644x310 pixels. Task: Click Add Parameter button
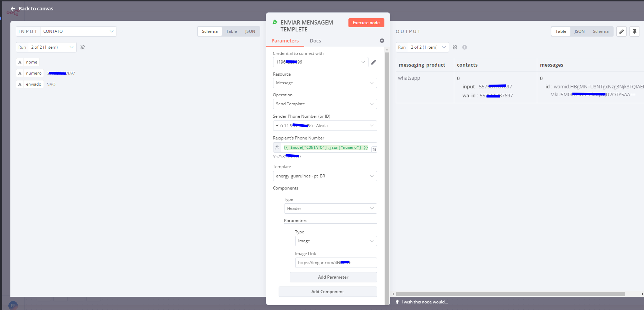(x=333, y=277)
